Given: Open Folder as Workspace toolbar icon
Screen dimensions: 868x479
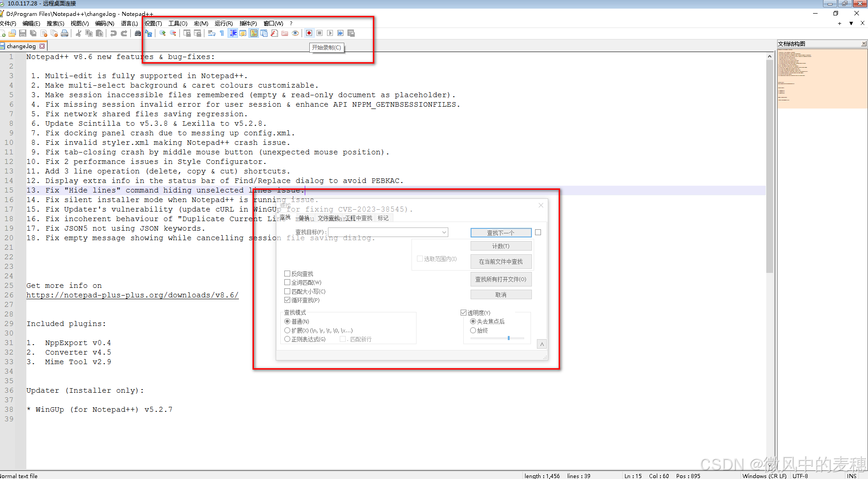Looking at the screenshot, I should coord(285,33).
